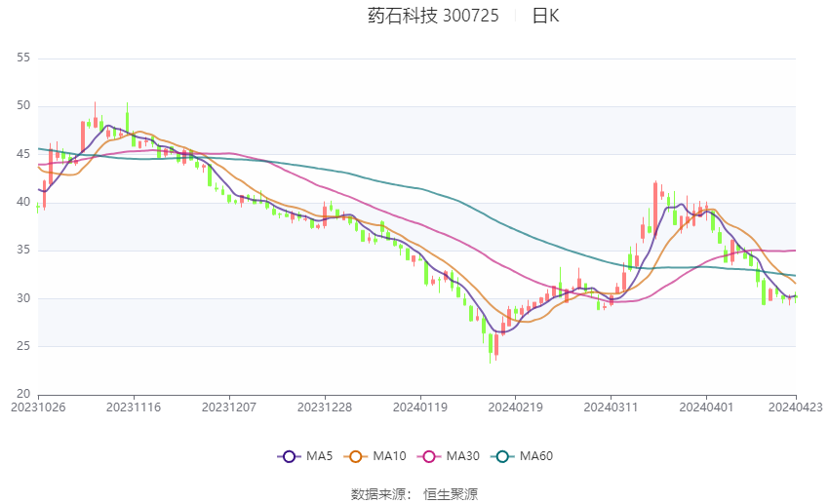Image resolution: width=829 pixels, height=504 pixels.
Task: Click the 30 price axis label
Action: (x=23, y=298)
